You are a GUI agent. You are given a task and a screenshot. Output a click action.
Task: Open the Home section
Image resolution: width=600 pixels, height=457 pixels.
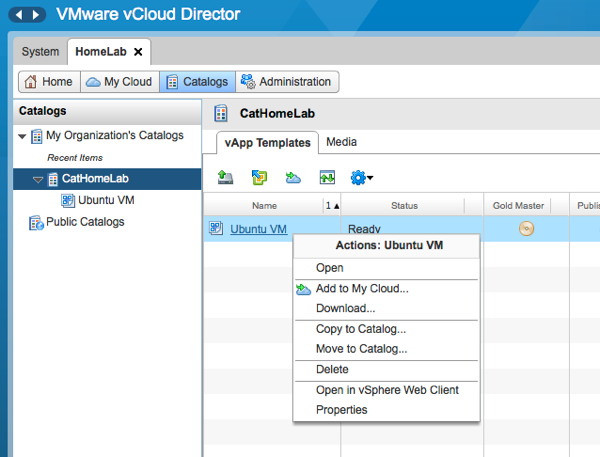tap(49, 82)
